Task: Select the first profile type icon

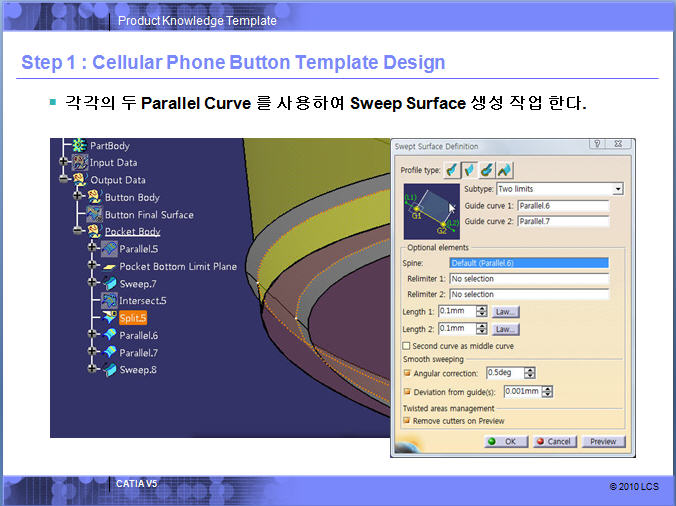Action: point(452,169)
